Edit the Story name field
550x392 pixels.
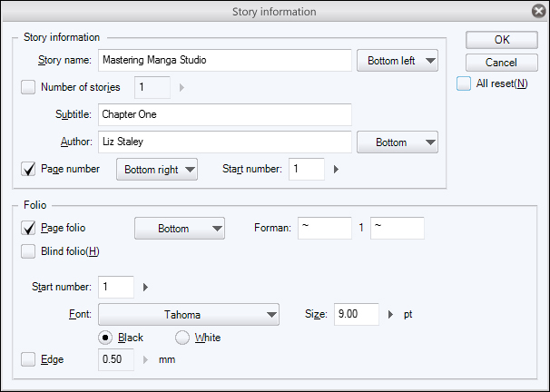click(225, 60)
